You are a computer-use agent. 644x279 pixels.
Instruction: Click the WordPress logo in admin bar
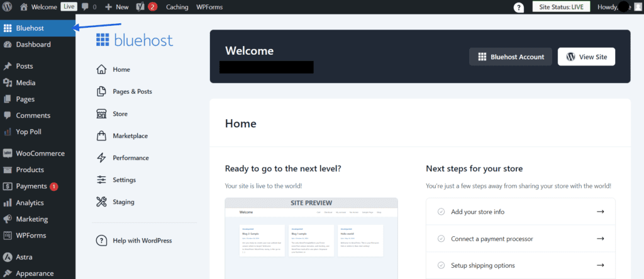8,7
